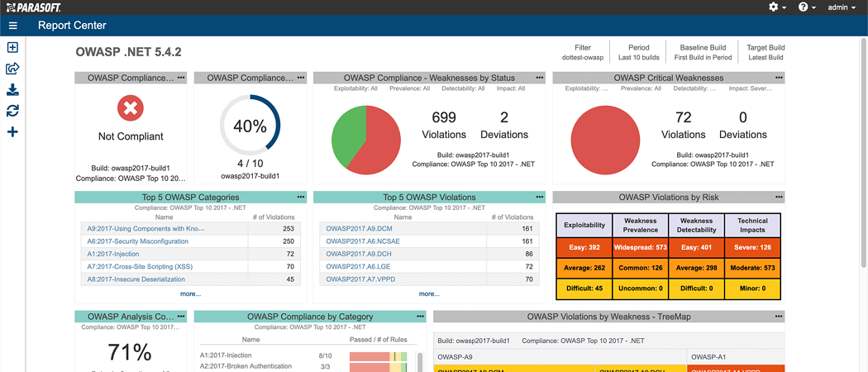Open A6:2017-Security Misconfiguration link

point(138,241)
